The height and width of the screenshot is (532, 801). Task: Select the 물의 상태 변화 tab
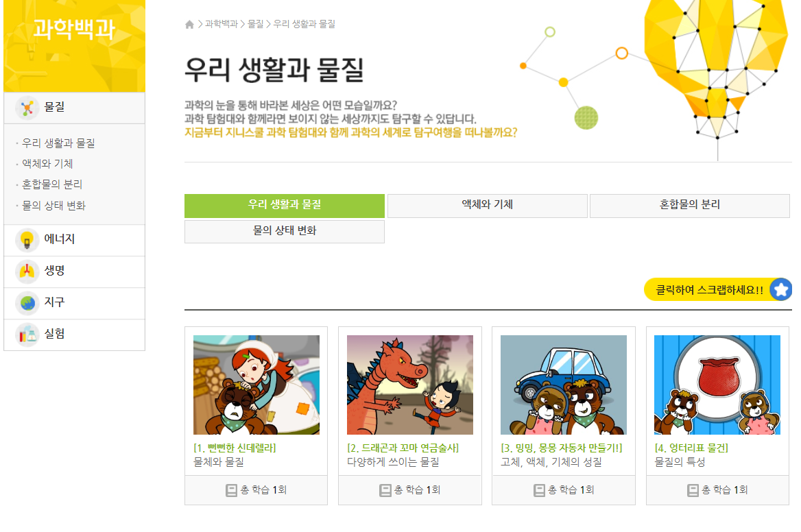(285, 231)
